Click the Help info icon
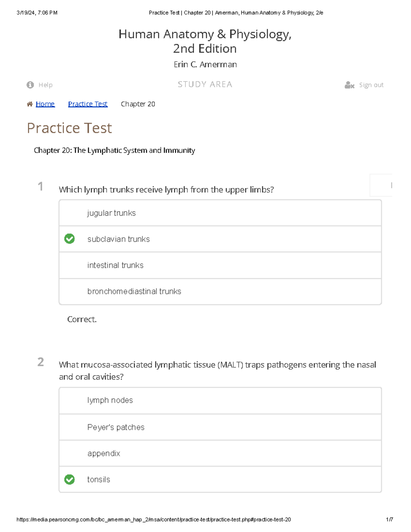Image resolution: width=411 pixels, height=532 pixels. coord(30,85)
